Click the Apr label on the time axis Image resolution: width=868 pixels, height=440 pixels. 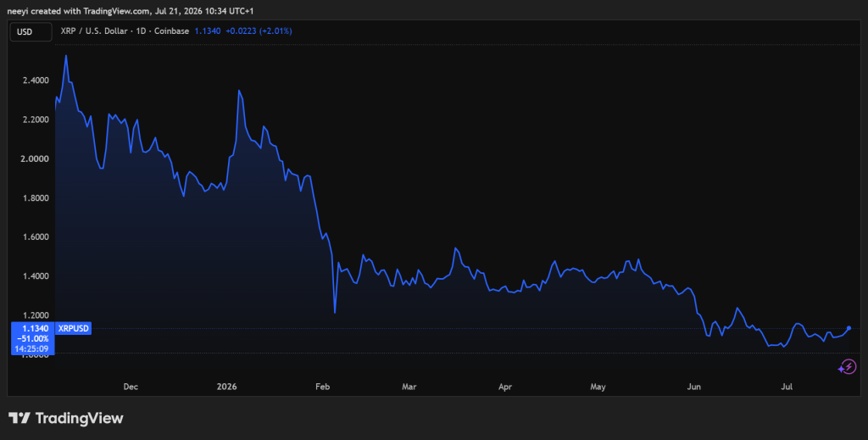pos(505,387)
